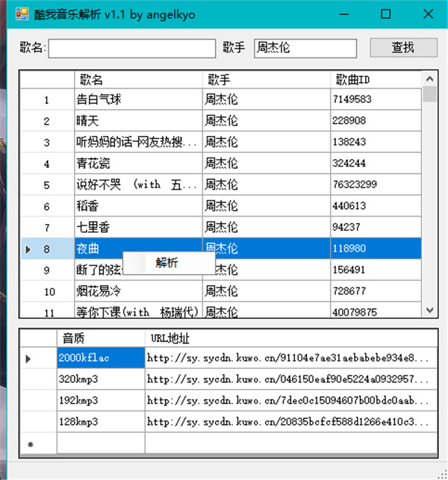Screen dimensions: 448x480
Task: Select song 烟花易冷
Action: pyautogui.click(x=138, y=291)
